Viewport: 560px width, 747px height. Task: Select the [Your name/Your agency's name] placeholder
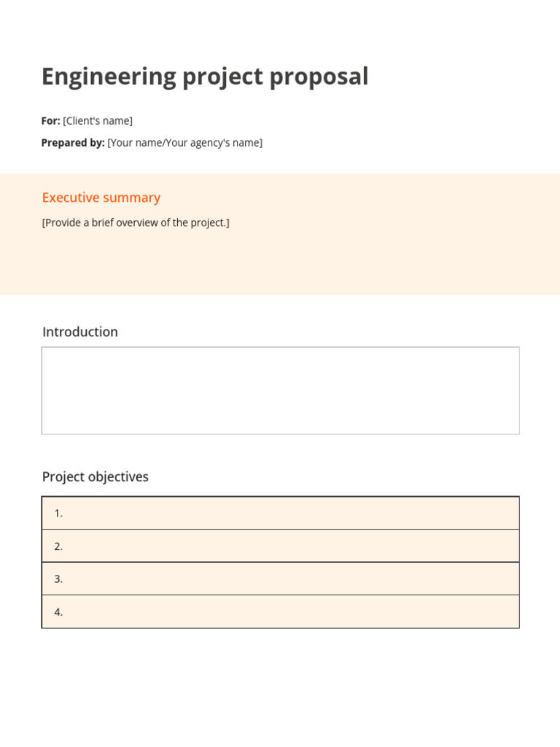[184, 143]
